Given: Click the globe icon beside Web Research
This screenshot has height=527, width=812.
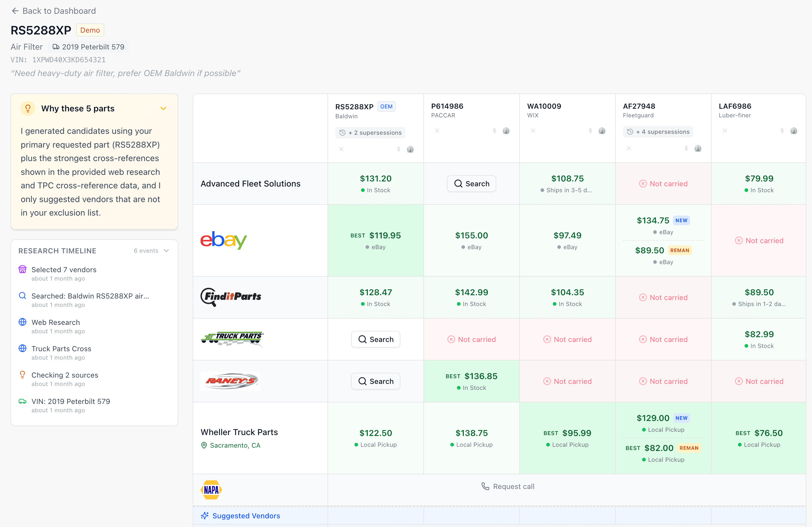Looking at the screenshot, I should click(22, 322).
